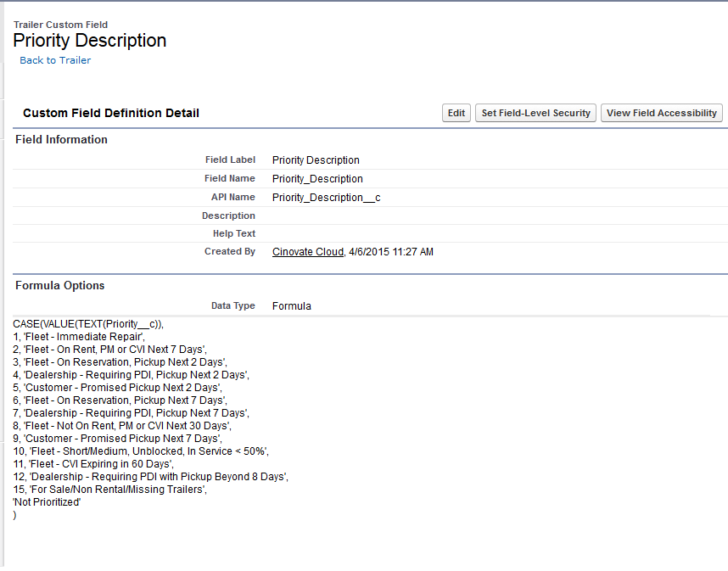Select the Data Type value Formula
The width and height of the screenshot is (728, 571).
[292, 306]
